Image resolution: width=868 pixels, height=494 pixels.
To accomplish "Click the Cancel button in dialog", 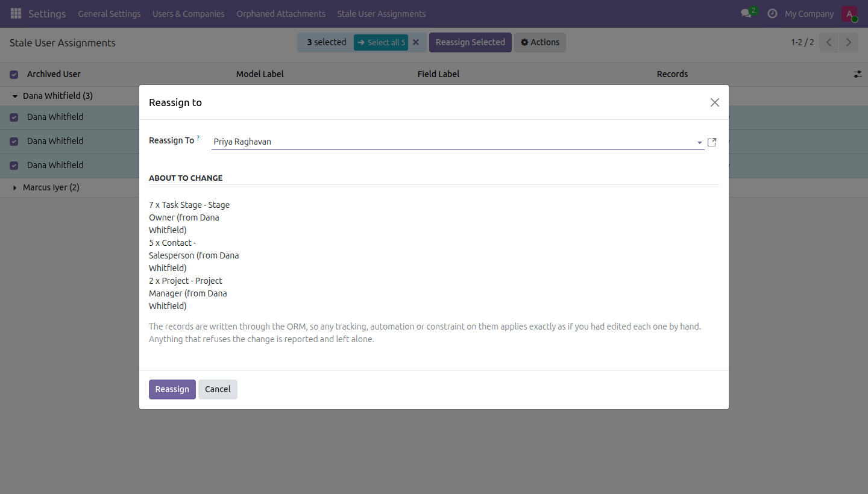I will pos(218,389).
